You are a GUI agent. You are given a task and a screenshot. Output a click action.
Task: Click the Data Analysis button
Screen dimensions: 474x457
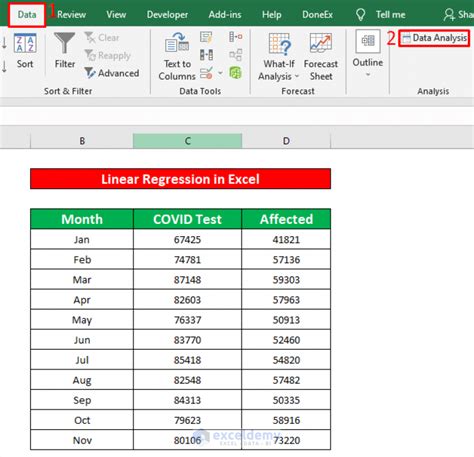coord(434,38)
